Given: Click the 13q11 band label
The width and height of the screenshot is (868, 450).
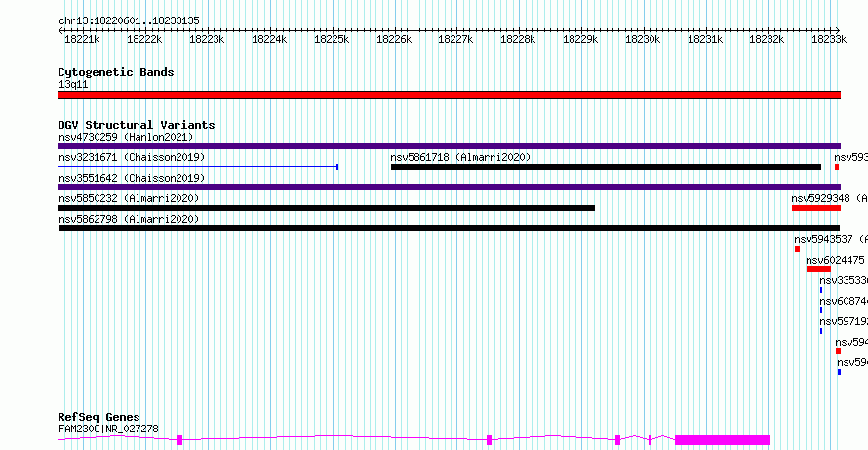Looking at the screenshot, I should (73, 85).
